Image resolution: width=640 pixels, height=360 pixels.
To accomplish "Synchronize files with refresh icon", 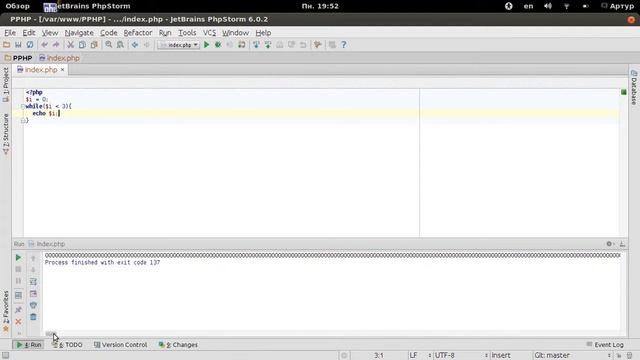I will pos(30,45).
